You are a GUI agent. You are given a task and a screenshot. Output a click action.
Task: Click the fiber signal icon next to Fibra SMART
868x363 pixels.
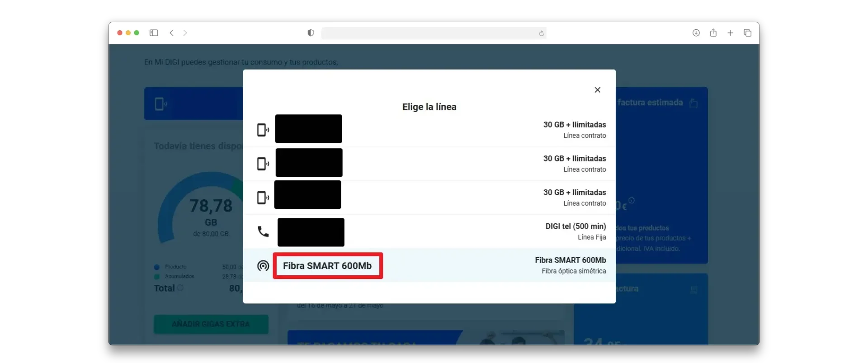click(263, 266)
